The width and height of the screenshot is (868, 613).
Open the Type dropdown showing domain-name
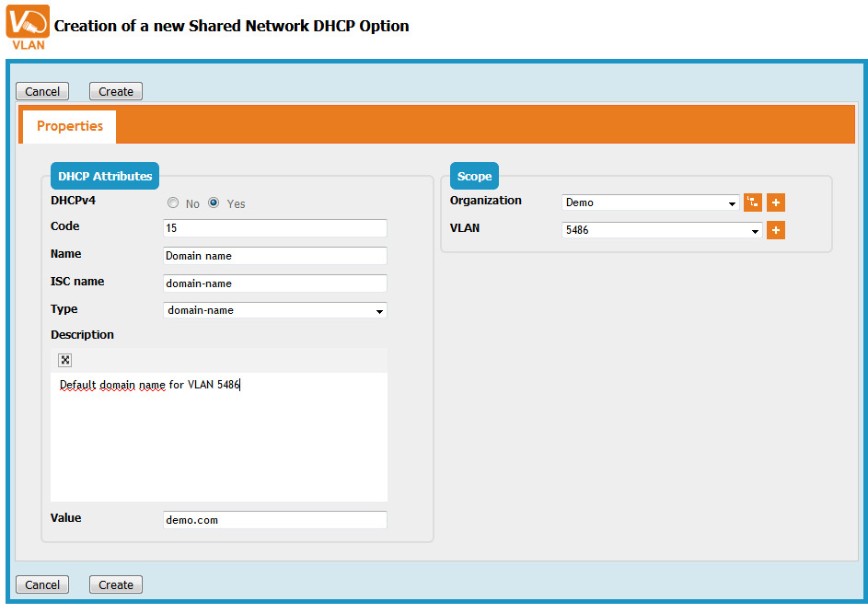[x=274, y=311]
